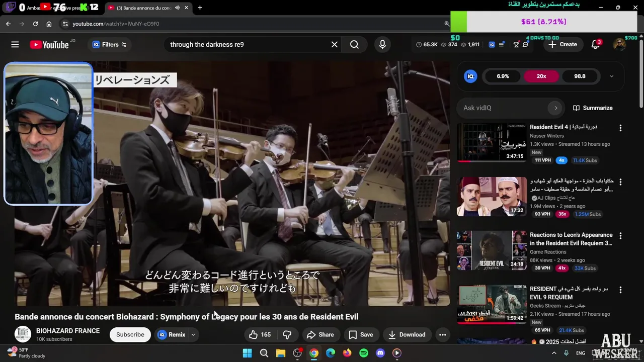644x362 pixels.
Task: Open the notifications bell
Action: coord(596,45)
